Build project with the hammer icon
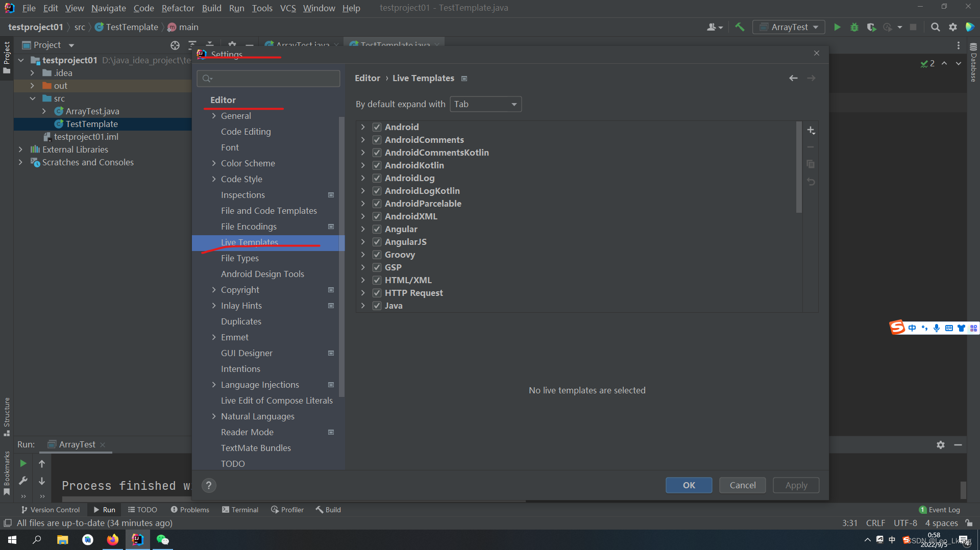This screenshot has height=550, width=980. [x=740, y=27]
